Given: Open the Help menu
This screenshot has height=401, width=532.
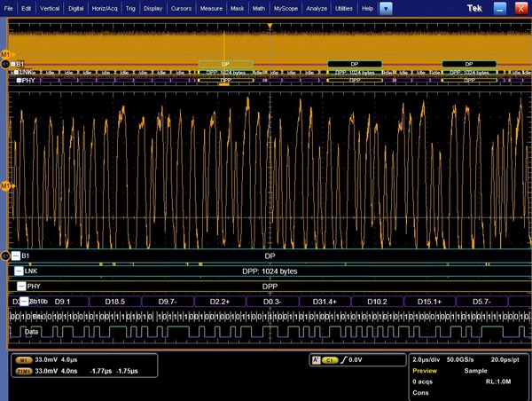Looking at the screenshot, I should pyautogui.click(x=367, y=9).
